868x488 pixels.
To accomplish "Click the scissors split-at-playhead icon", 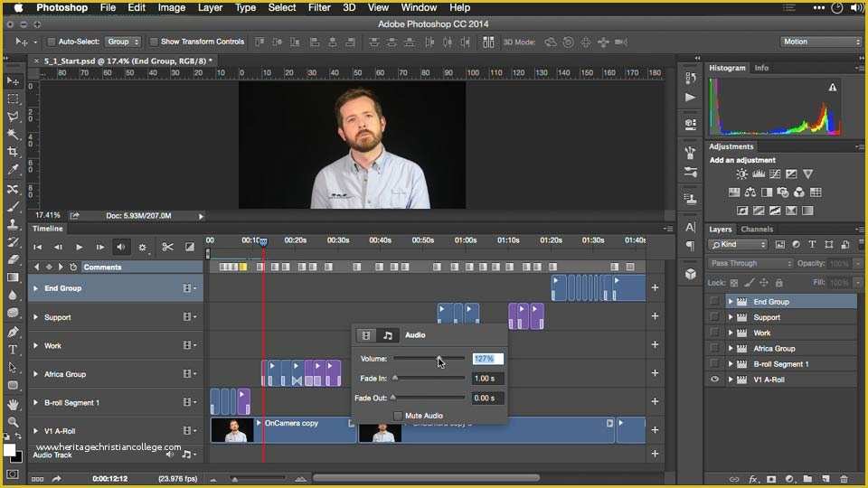I will (x=167, y=247).
